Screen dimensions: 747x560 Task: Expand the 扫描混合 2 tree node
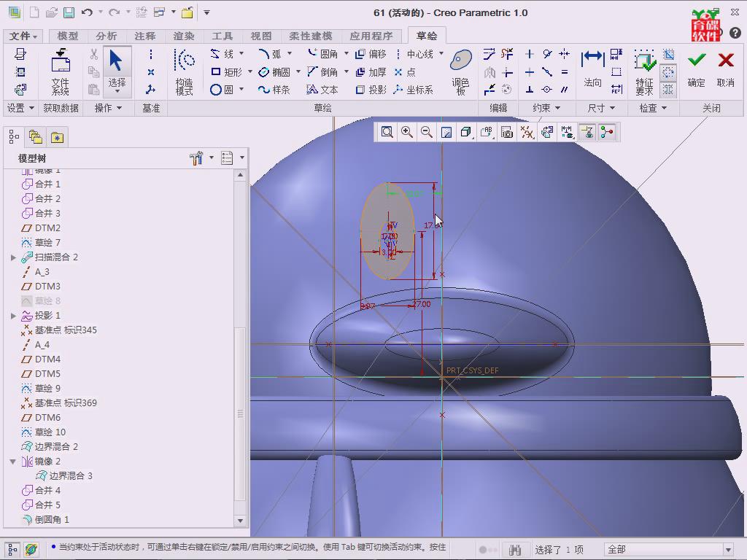tap(13, 257)
